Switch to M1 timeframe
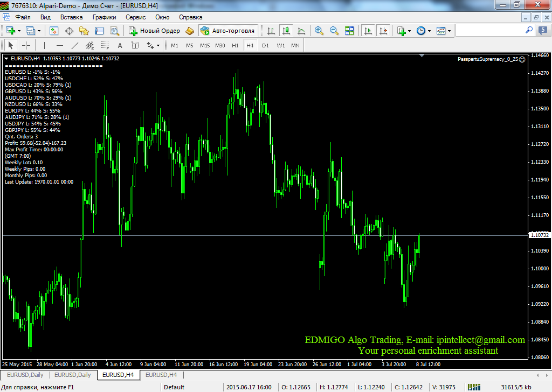 175,45
